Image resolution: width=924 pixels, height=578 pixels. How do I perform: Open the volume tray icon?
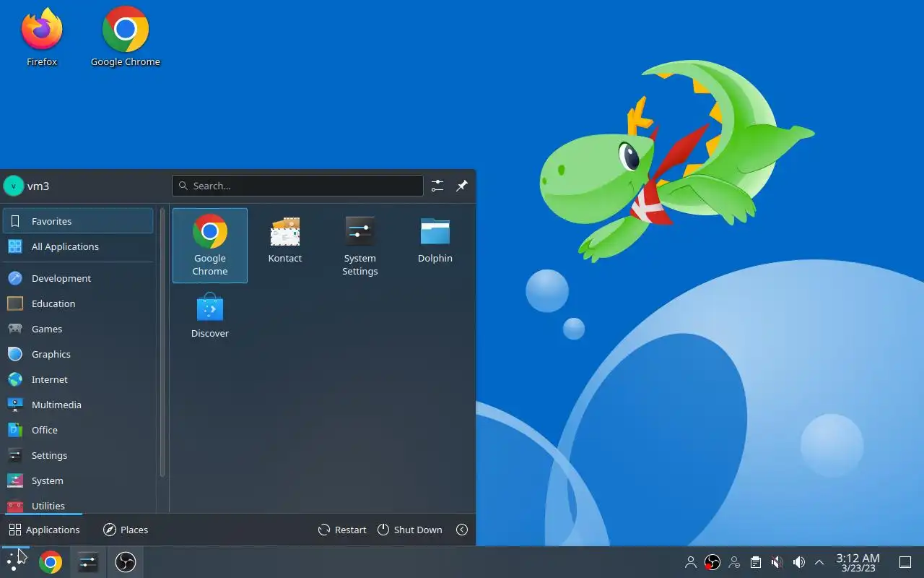tap(798, 562)
